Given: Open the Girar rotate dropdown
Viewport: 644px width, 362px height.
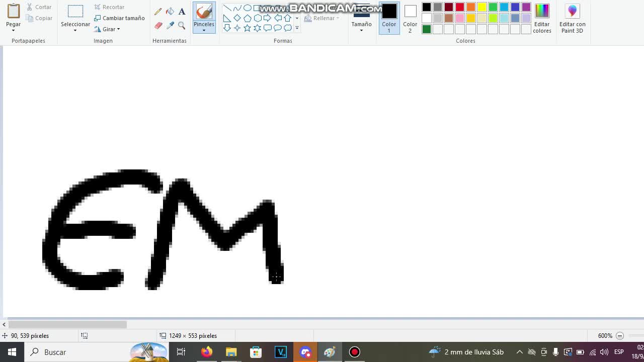Looking at the screenshot, I should pyautogui.click(x=107, y=29).
